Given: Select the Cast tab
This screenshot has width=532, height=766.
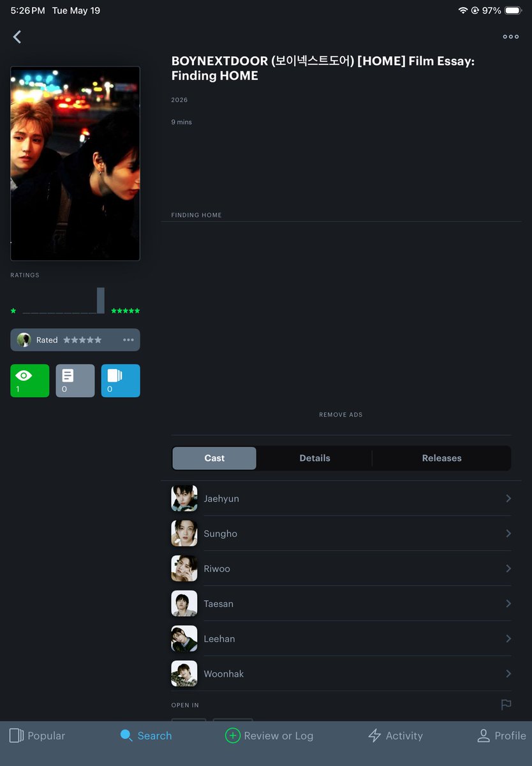Looking at the screenshot, I should (x=214, y=458).
